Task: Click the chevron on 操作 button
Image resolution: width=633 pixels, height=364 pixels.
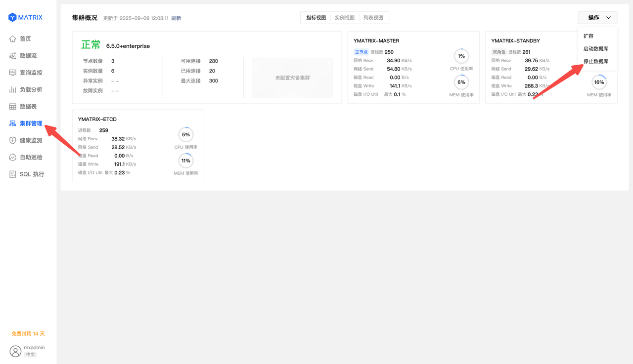Action: pos(608,18)
